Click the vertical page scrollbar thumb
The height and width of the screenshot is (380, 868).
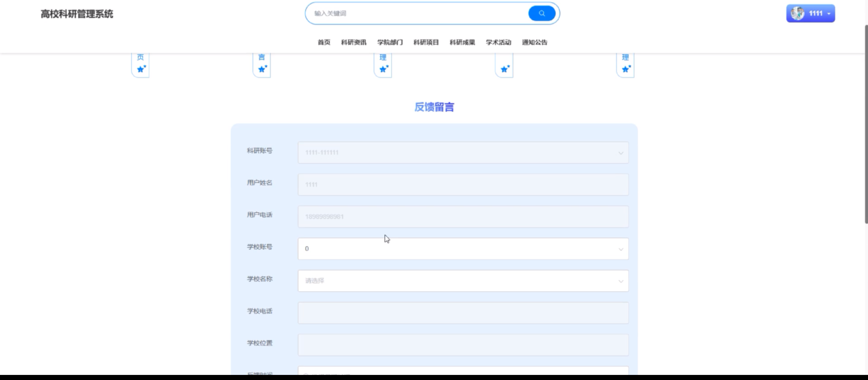866,125
